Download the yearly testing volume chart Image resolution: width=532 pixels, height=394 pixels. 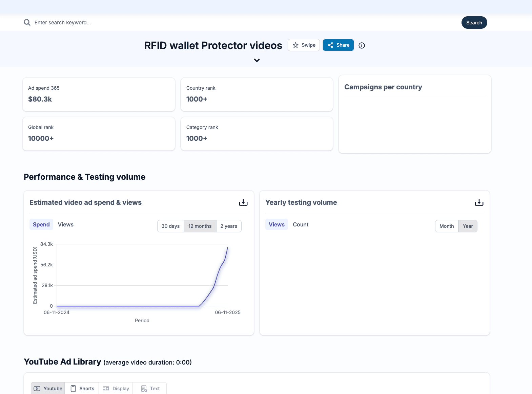pos(479,202)
